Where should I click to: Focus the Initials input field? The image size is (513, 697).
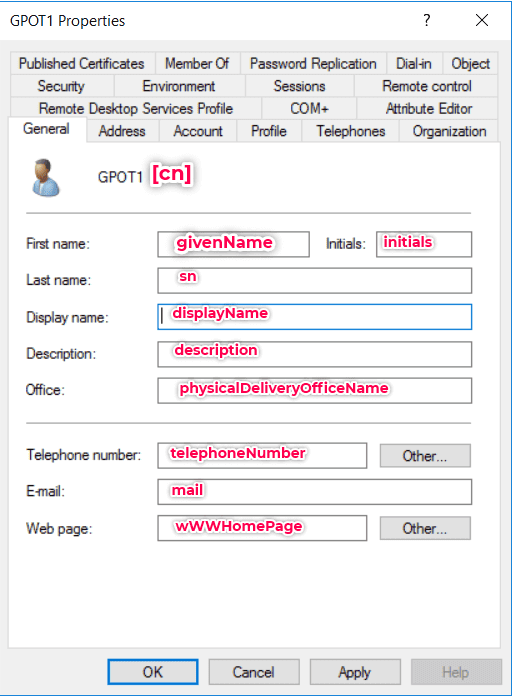424,244
